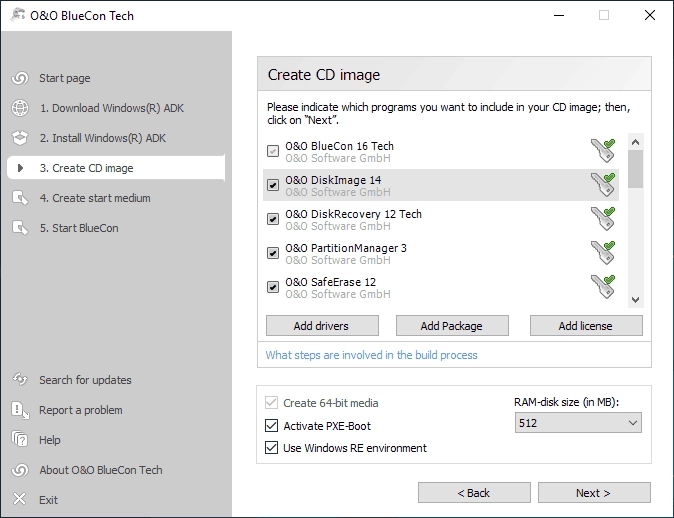Uncheck O&O DiskRecovery 12 Tech checkbox

[273, 219]
